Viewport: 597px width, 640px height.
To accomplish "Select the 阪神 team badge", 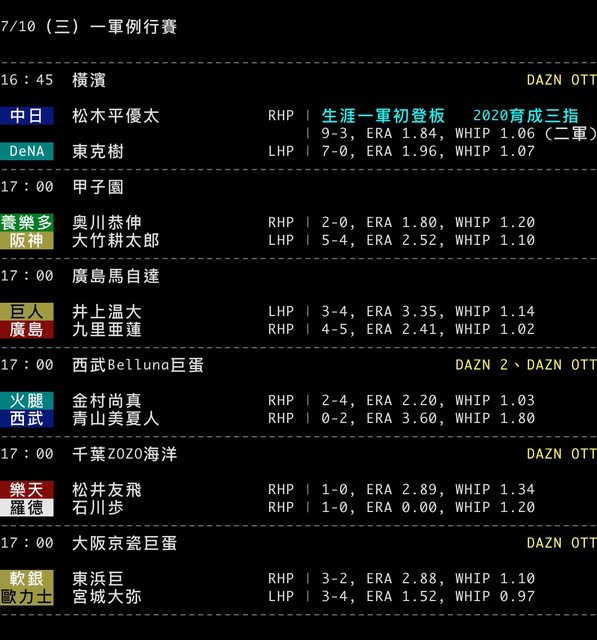I will pos(27,240).
